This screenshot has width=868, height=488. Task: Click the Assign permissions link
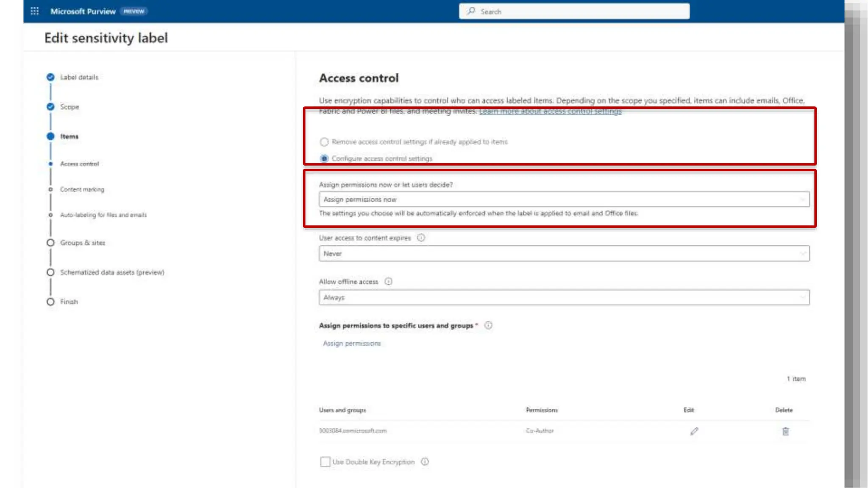point(352,343)
